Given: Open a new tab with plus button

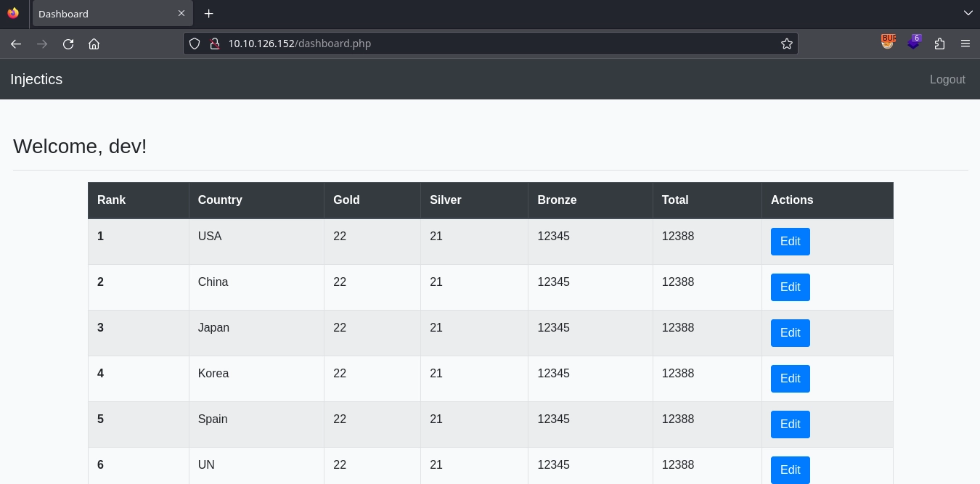Looking at the screenshot, I should click(208, 14).
